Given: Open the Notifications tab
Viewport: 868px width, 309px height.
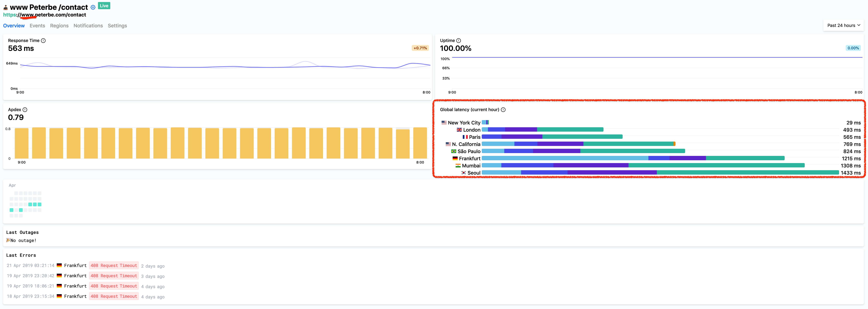Looking at the screenshot, I should coord(88,26).
